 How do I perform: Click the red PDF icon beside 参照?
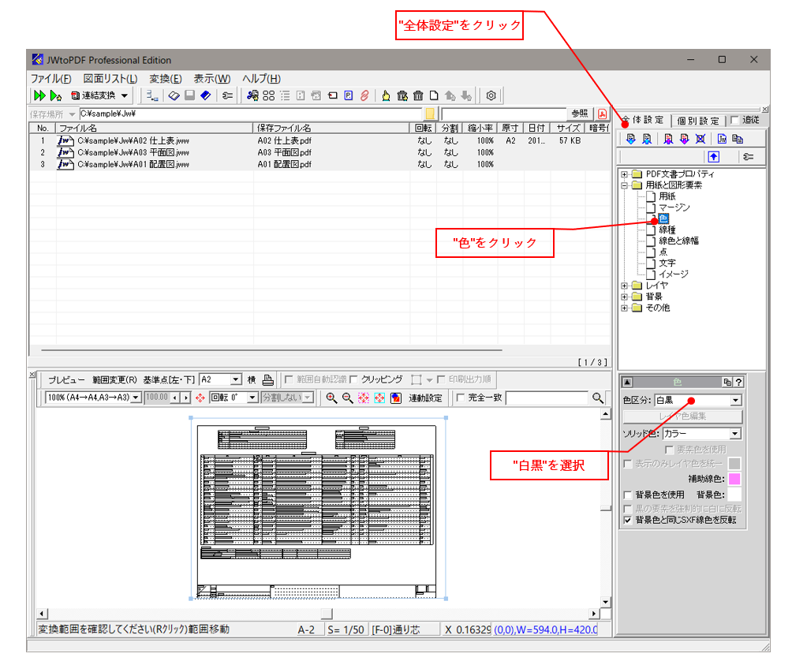602,113
